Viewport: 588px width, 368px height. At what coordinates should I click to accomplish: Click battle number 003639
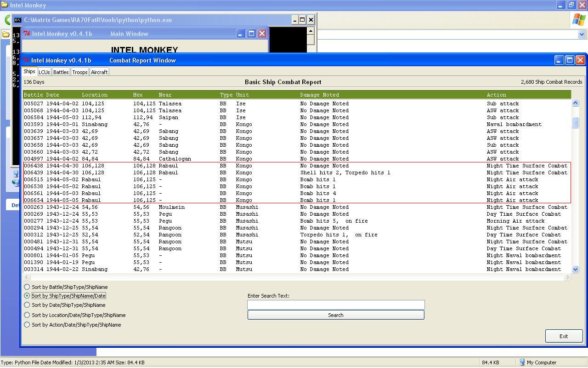point(34,131)
